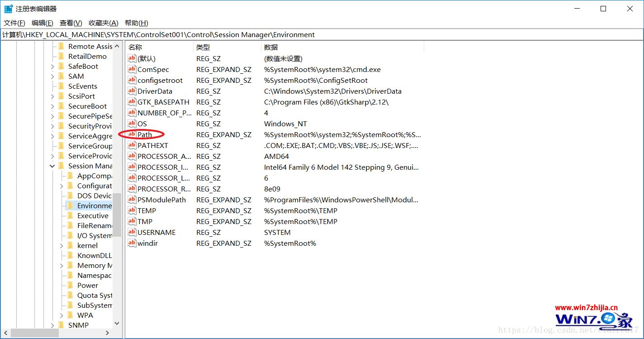
Task: Select the USERNAME value icon
Action: tap(132, 232)
